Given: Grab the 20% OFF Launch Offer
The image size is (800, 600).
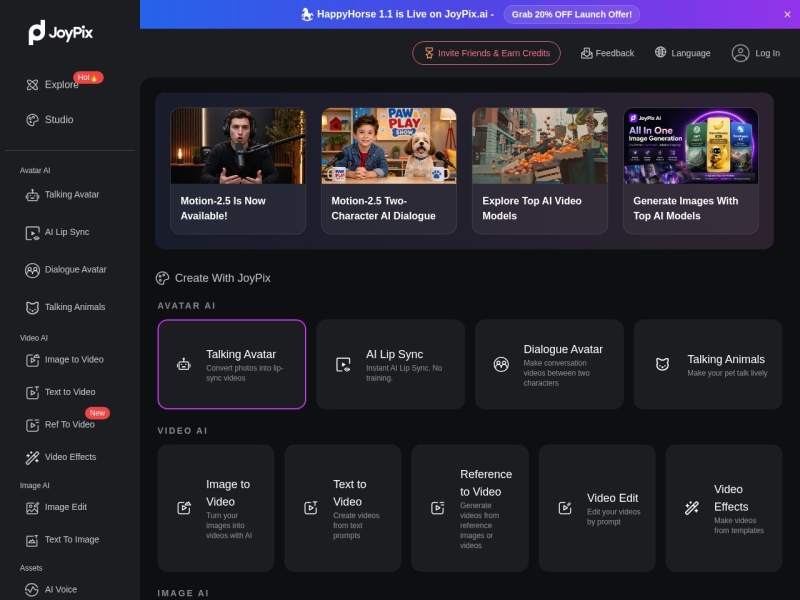Looking at the screenshot, I should coord(571,14).
